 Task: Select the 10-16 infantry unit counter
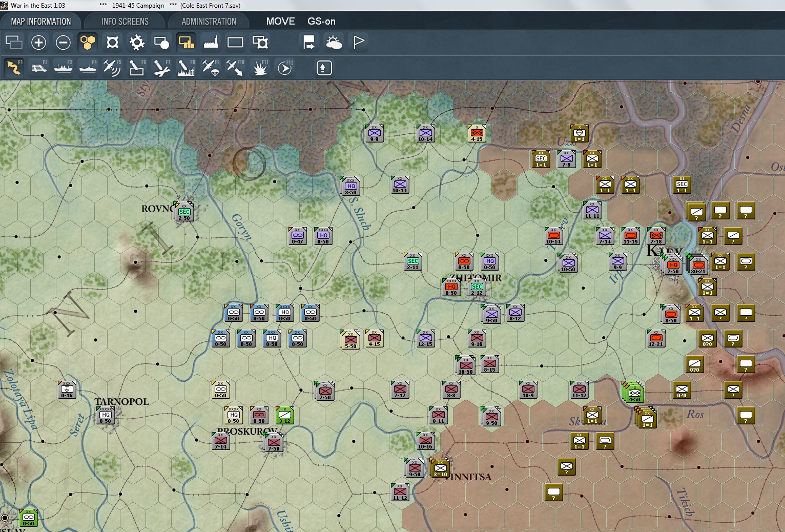tap(426, 441)
